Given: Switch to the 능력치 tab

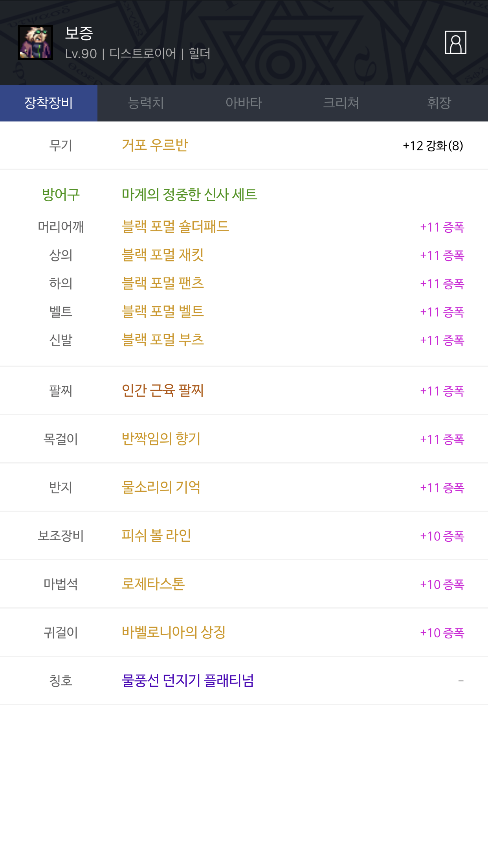Looking at the screenshot, I should 146,103.
